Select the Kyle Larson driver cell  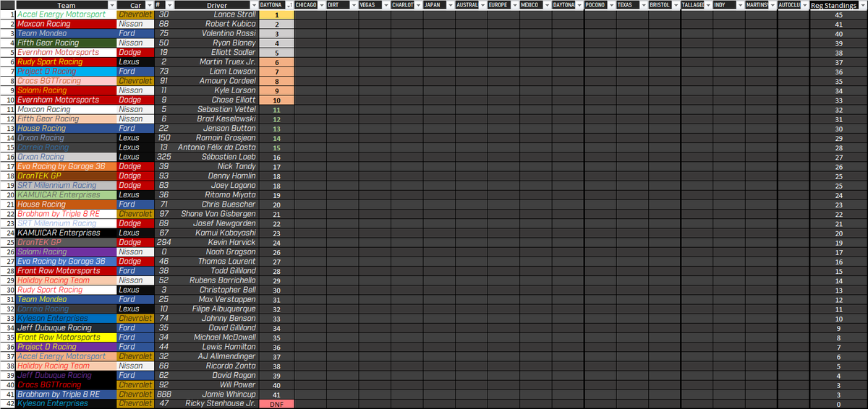point(216,90)
